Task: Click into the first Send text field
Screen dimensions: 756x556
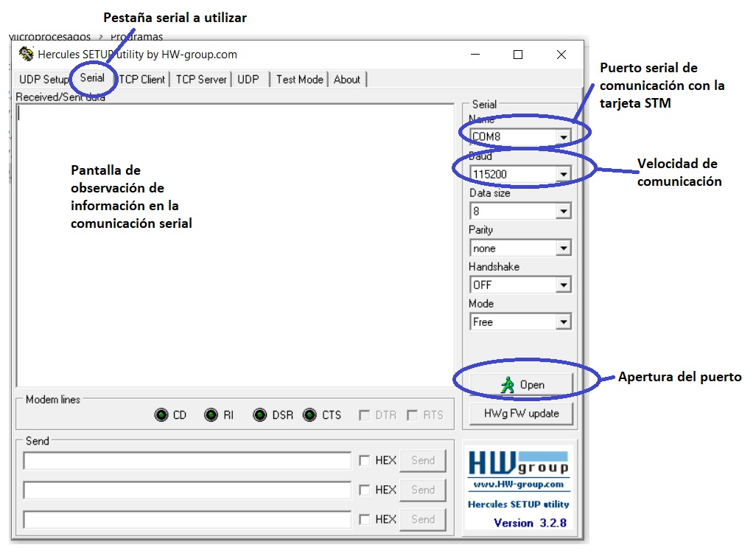Action: (187, 461)
